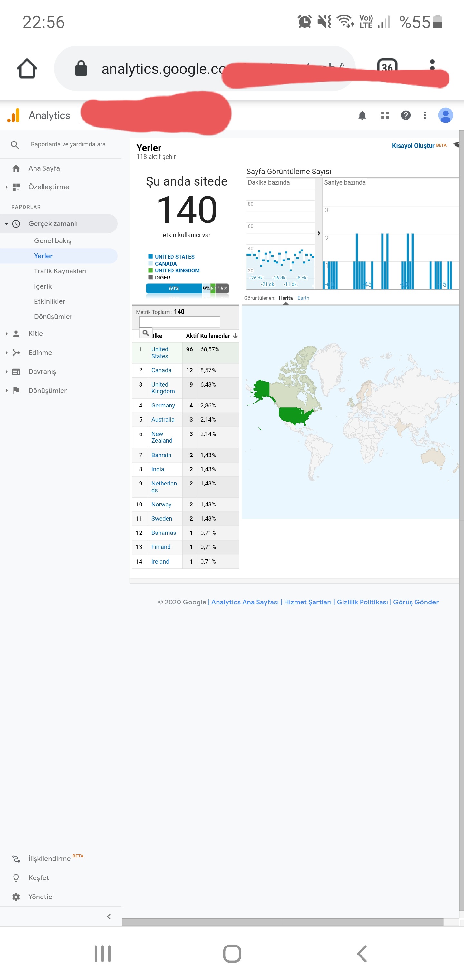Tap the Android back button
464x980 pixels.
(362, 954)
